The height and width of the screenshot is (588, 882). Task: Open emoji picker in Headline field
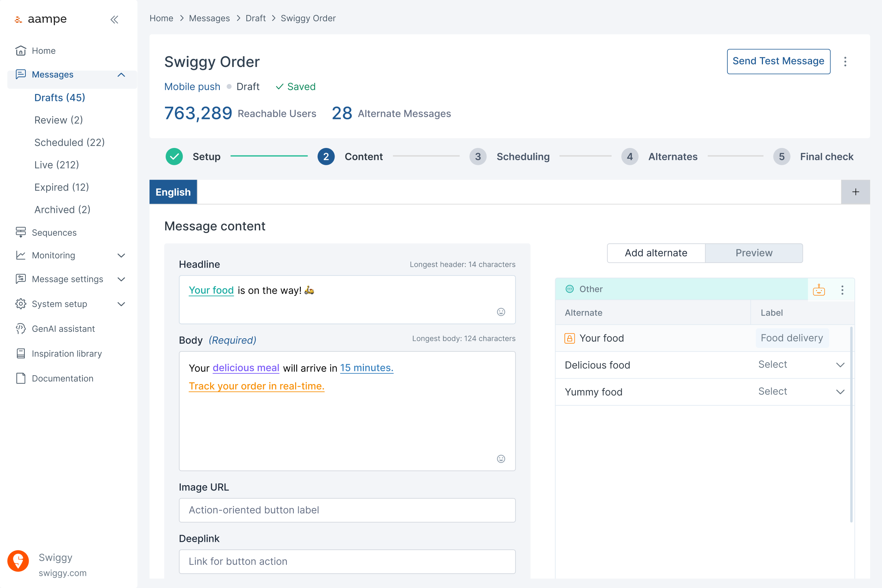click(501, 312)
